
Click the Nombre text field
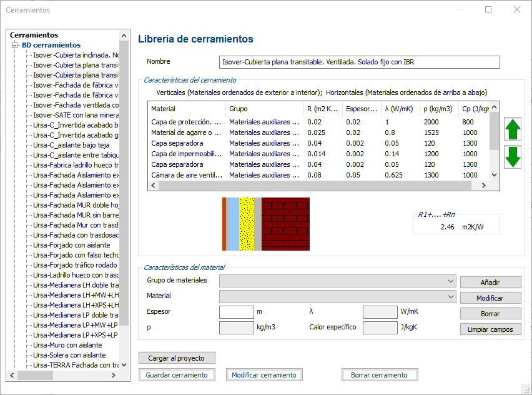[x=360, y=62]
